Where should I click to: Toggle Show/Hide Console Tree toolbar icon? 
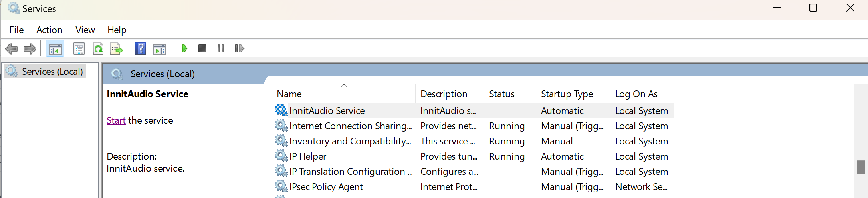pyautogui.click(x=55, y=49)
